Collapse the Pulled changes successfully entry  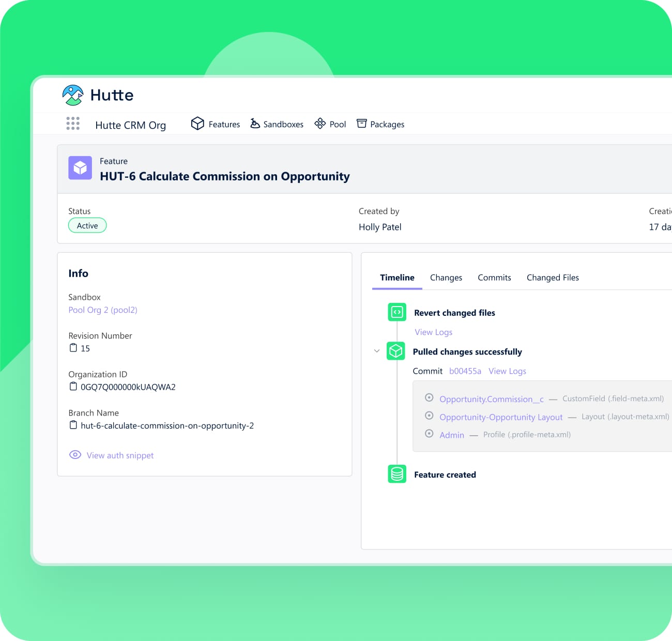377,351
